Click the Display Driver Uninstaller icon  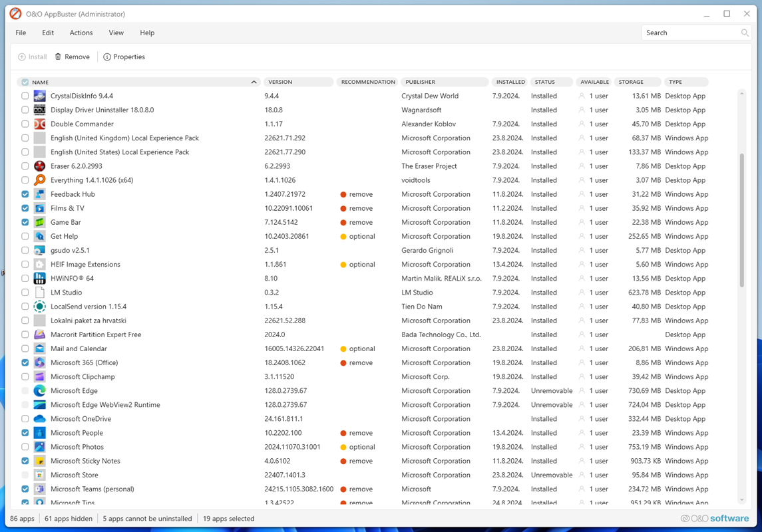point(39,110)
